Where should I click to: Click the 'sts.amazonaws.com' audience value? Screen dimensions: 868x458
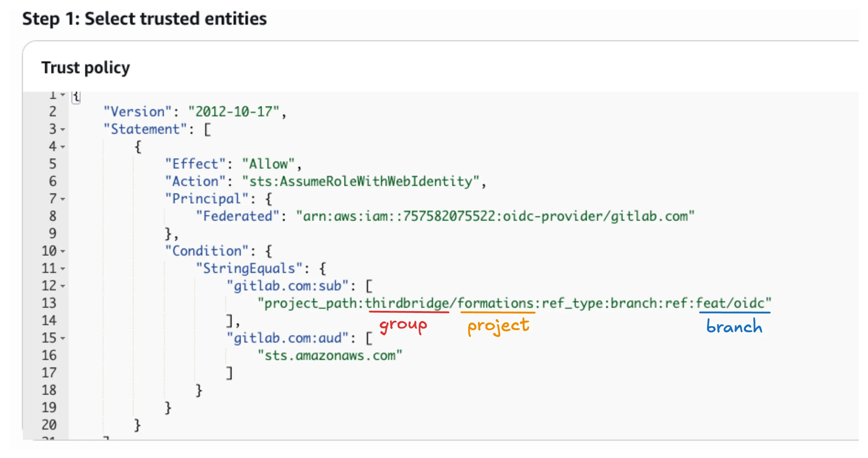click(330, 355)
